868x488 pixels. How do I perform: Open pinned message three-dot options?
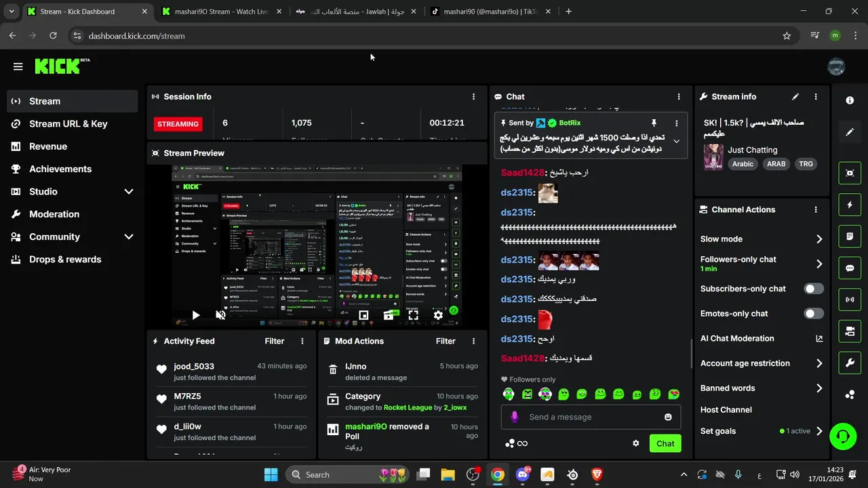click(x=676, y=123)
